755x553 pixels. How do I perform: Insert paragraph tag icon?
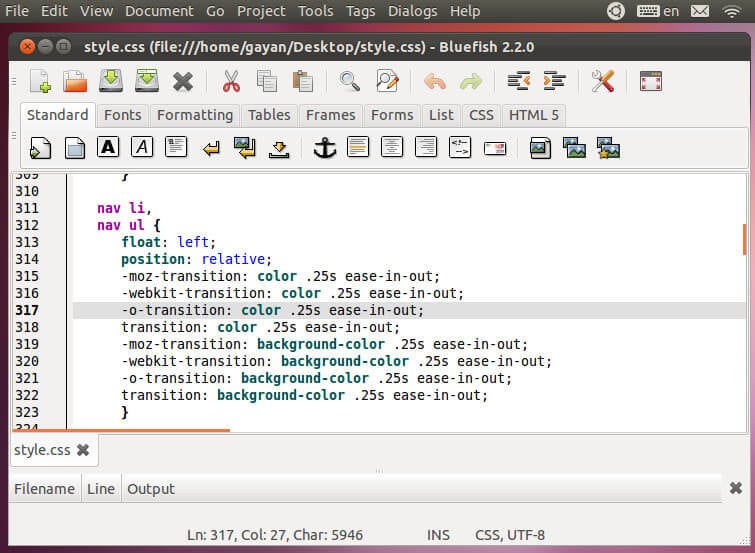point(176,147)
